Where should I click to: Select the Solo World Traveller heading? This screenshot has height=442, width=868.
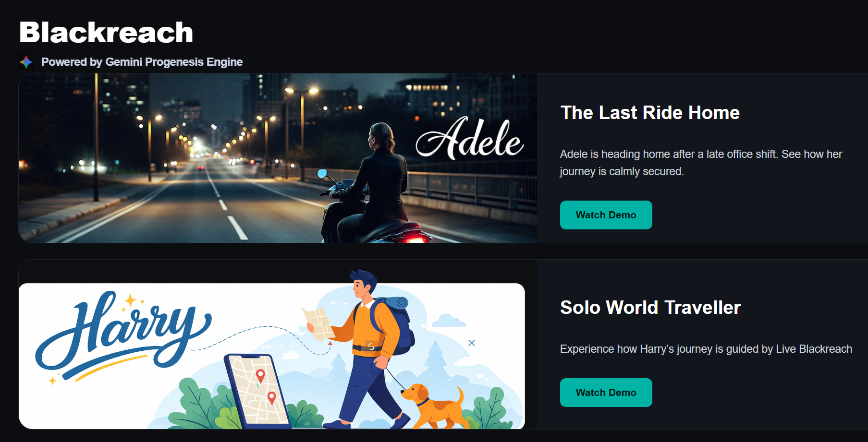click(x=650, y=308)
